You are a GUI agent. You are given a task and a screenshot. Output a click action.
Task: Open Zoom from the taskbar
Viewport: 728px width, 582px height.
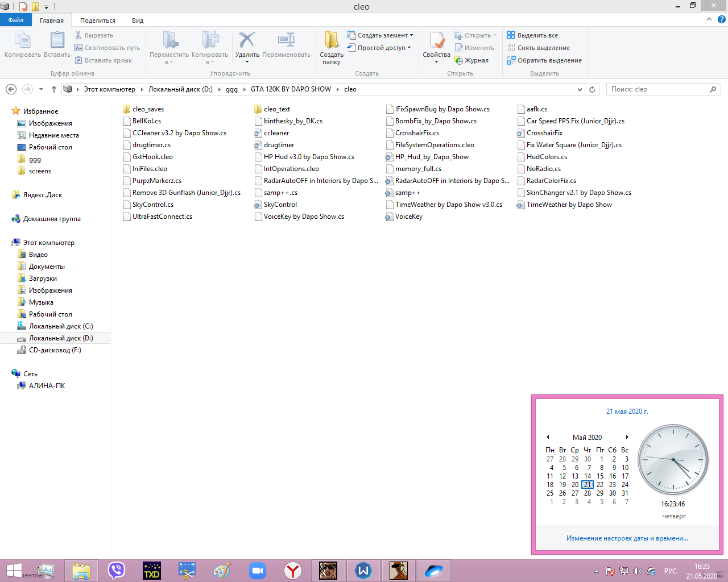[x=258, y=570]
